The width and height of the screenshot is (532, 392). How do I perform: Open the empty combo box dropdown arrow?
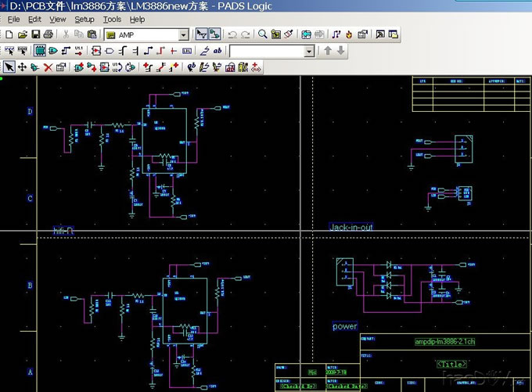pos(309,51)
